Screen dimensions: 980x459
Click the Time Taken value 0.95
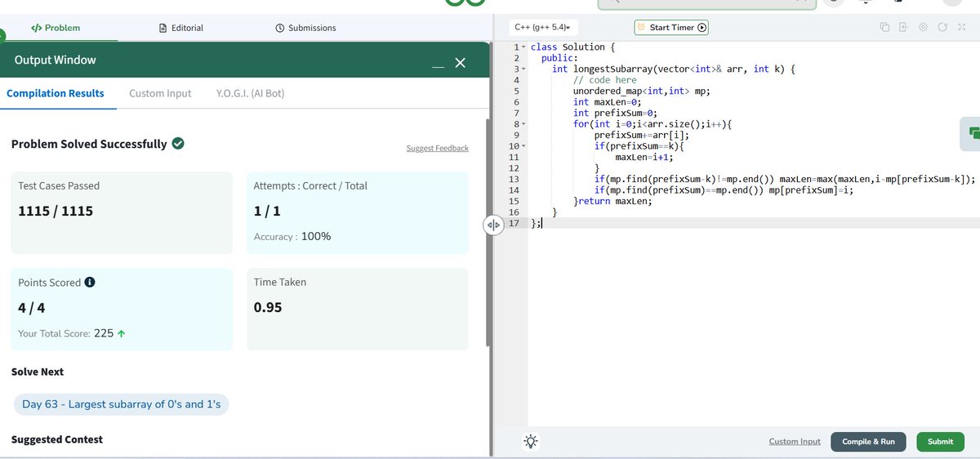[x=268, y=307]
